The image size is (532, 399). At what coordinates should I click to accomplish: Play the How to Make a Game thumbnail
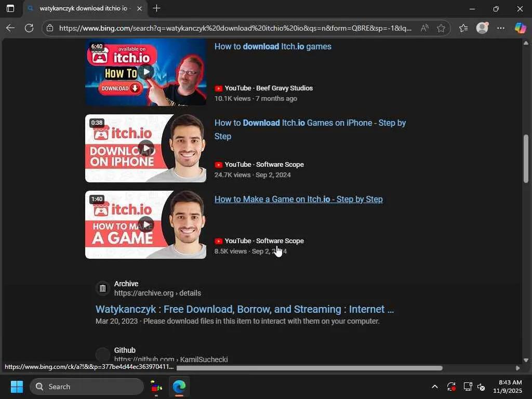coord(145,224)
